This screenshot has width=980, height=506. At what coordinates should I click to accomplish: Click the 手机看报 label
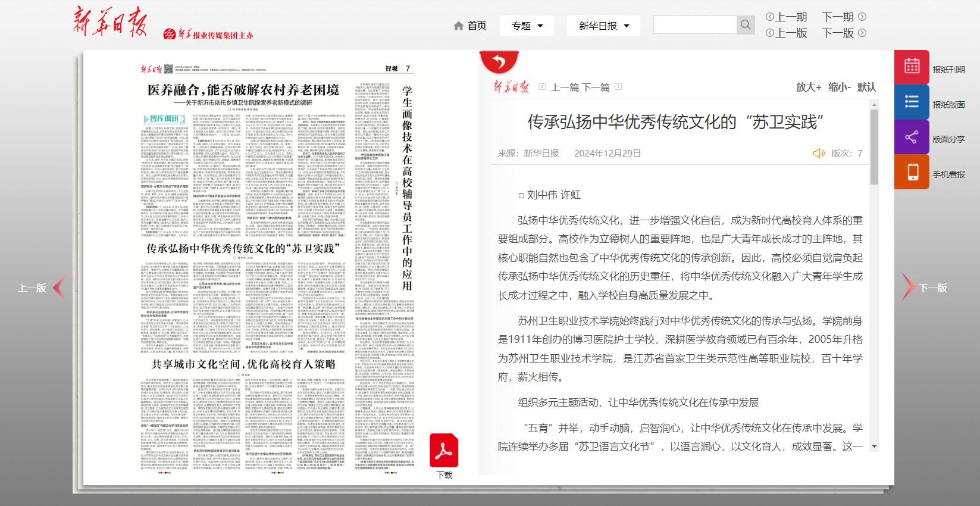[x=948, y=174]
